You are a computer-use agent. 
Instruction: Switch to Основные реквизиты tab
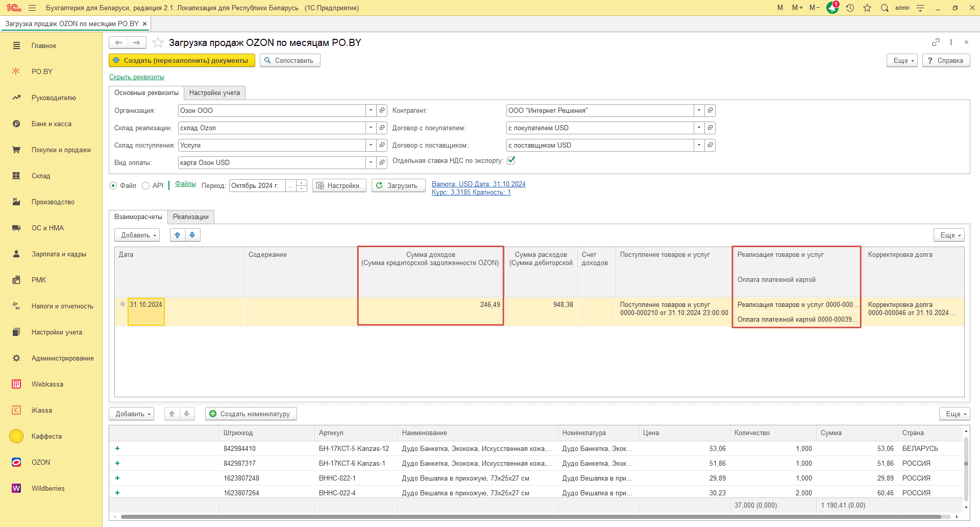click(x=146, y=92)
